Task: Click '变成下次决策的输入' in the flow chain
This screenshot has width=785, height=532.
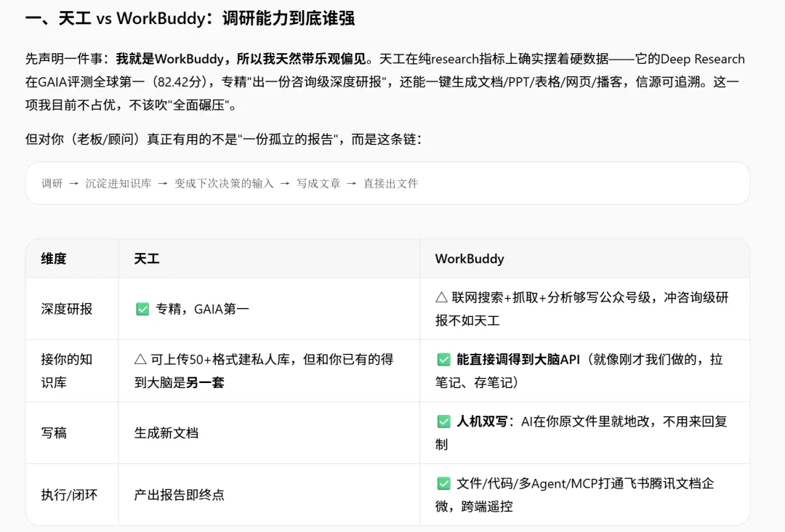Action: [x=224, y=184]
